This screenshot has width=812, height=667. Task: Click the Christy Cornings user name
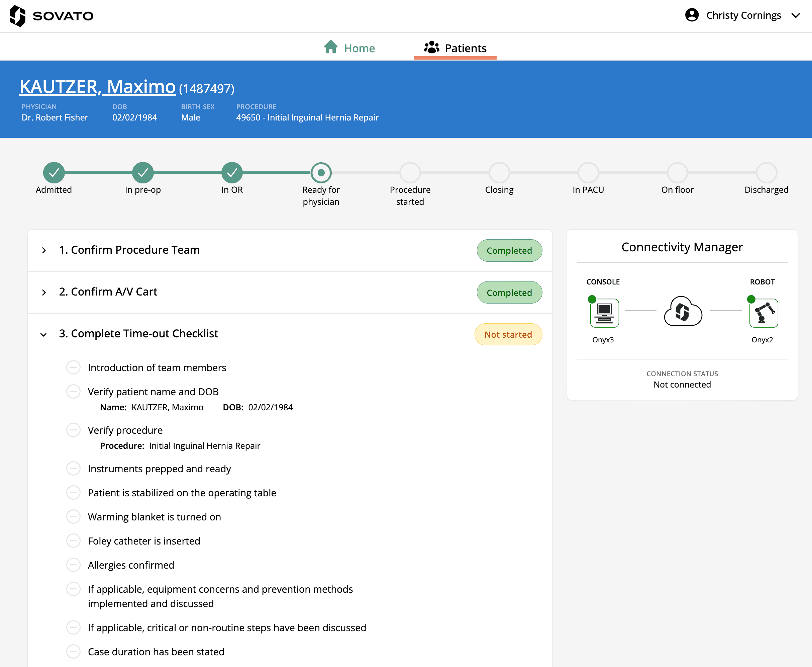[744, 15]
